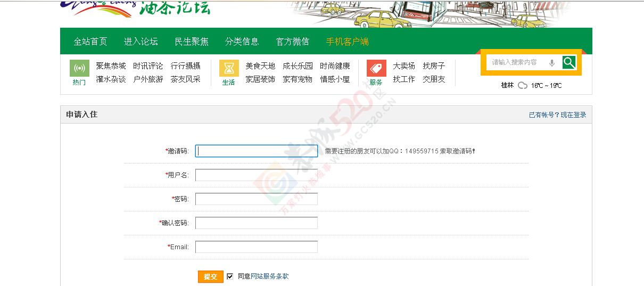
Task: Focus the 用户名 input field
Action: point(257,175)
